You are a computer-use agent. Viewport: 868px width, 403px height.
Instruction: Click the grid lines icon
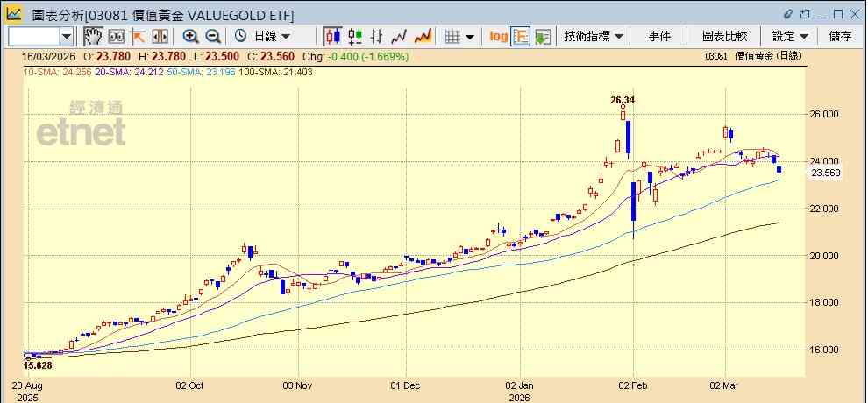click(x=452, y=37)
